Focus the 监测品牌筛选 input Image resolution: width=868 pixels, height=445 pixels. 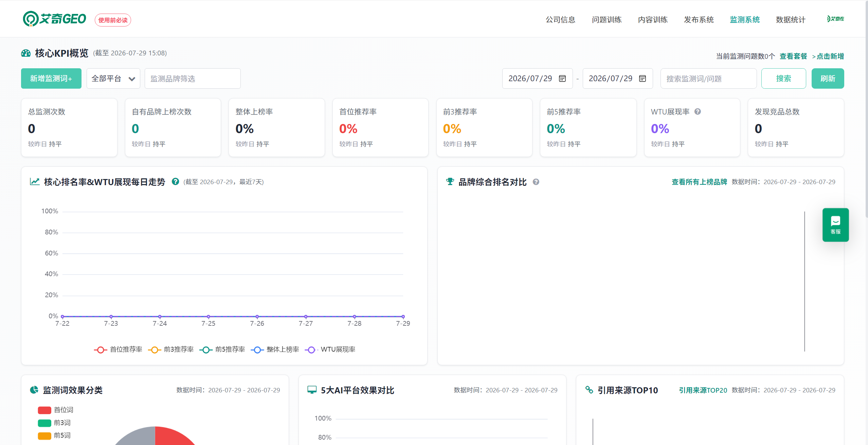(x=193, y=78)
